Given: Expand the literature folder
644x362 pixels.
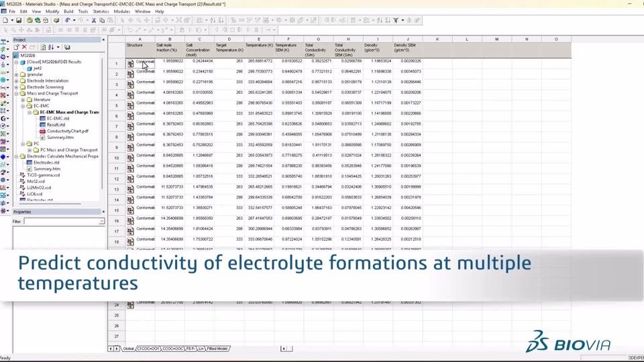Looking at the screenshot, I should point(23,100).
